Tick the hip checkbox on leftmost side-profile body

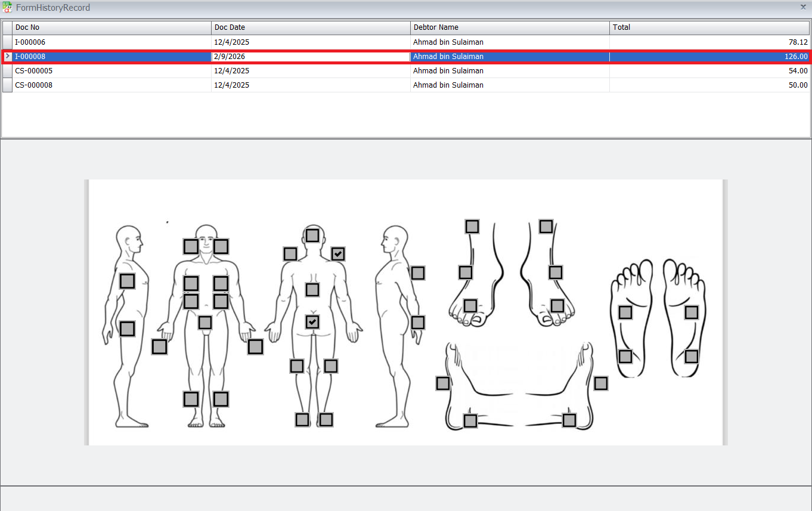point(127,329)
